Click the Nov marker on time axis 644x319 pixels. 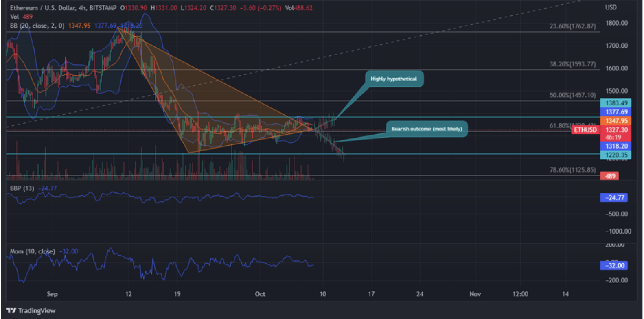click(x=475, y=294)
